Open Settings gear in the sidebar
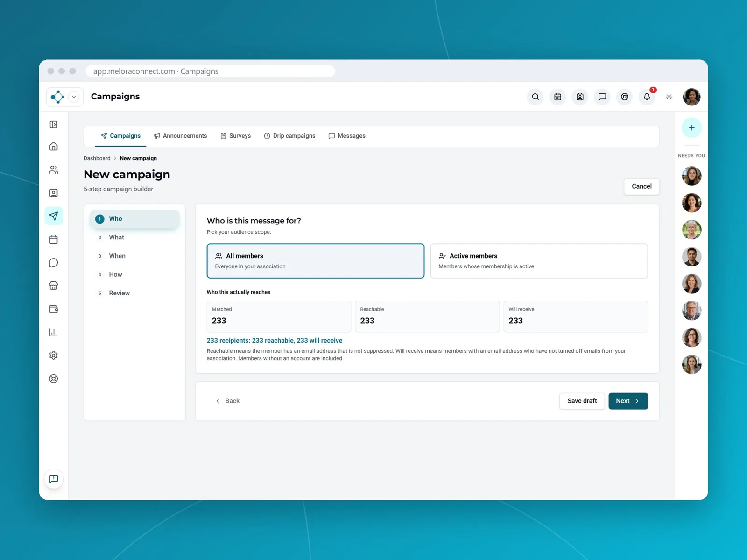 54,356
